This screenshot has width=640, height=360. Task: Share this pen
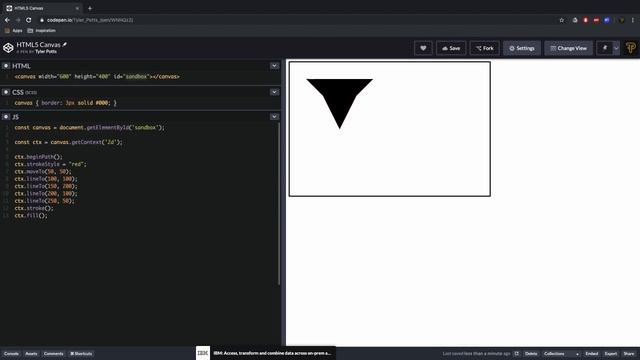[x=629, y=353]
